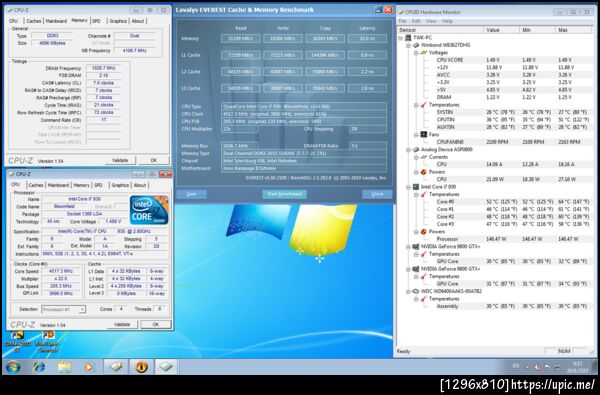Collapse the Fans group
This screenshot has height=395, width=600.
click(416, 135)
